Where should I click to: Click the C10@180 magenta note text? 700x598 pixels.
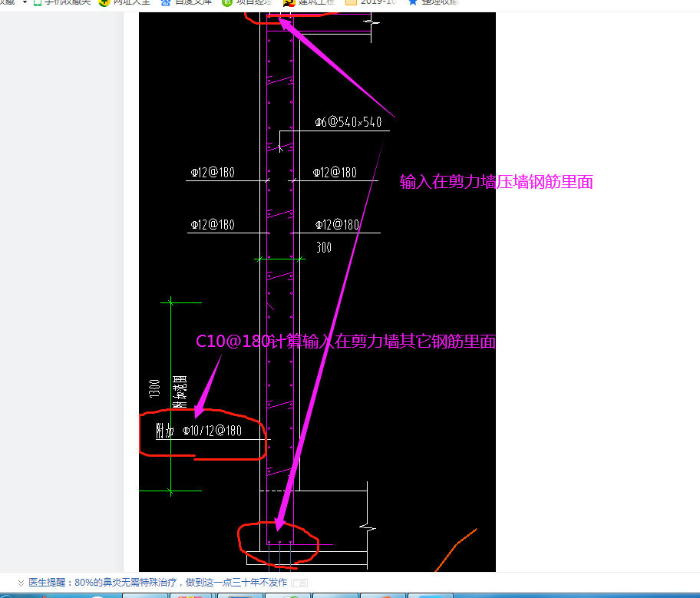pos(345,341)
